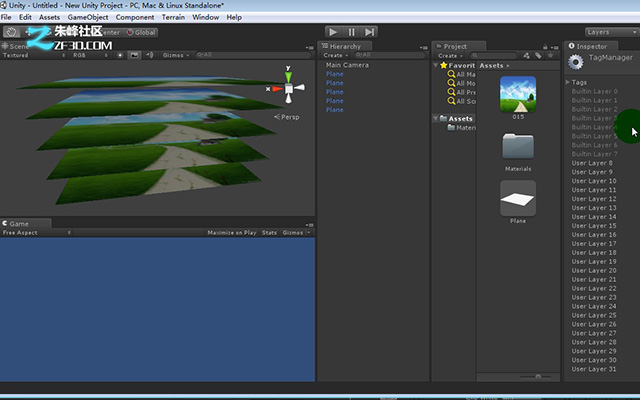Open the GameObject menu
Image resolution: width=640 pixels, height=400 pixels.
tap(88, 17)
